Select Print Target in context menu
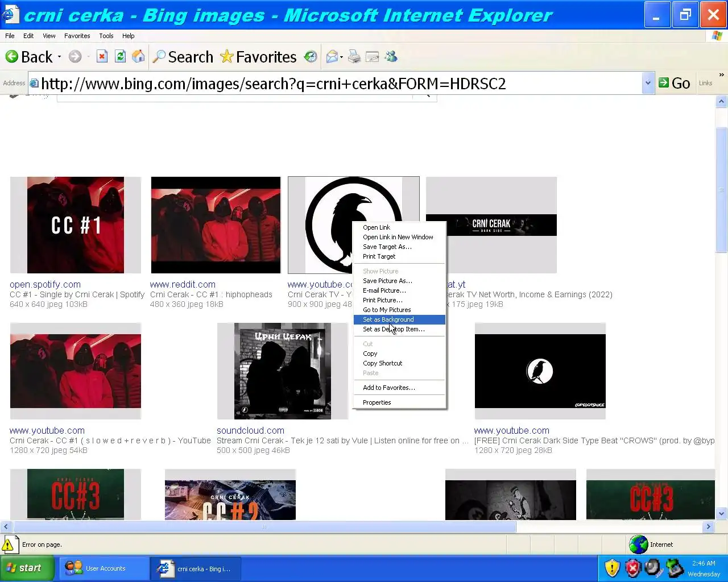 coord(399,256)
